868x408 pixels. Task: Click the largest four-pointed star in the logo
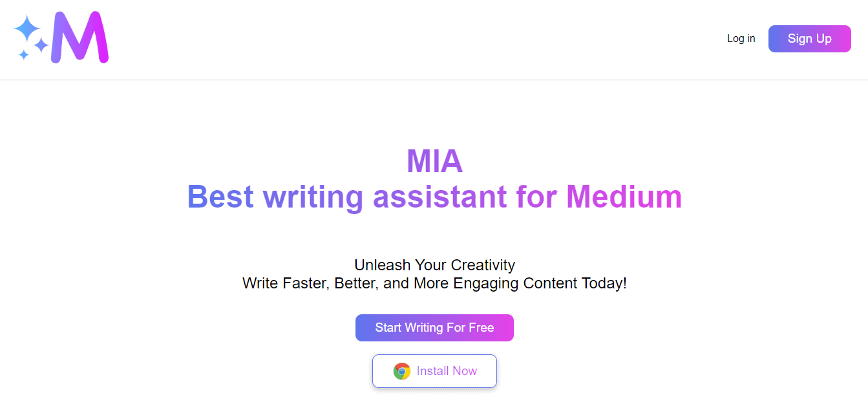(x=26, y=27)
